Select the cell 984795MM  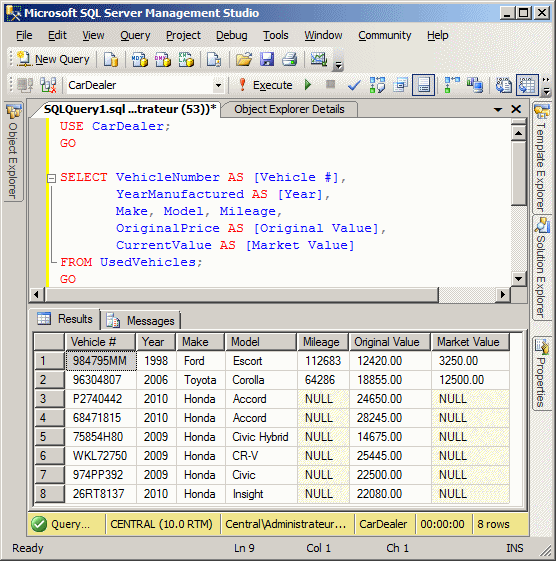click(x=101, y=361)
